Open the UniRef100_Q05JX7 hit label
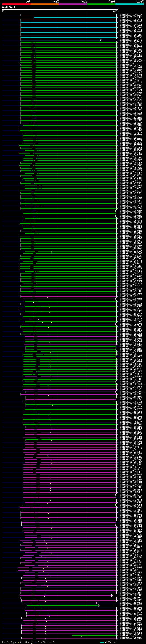 click(x=131, y=15)
